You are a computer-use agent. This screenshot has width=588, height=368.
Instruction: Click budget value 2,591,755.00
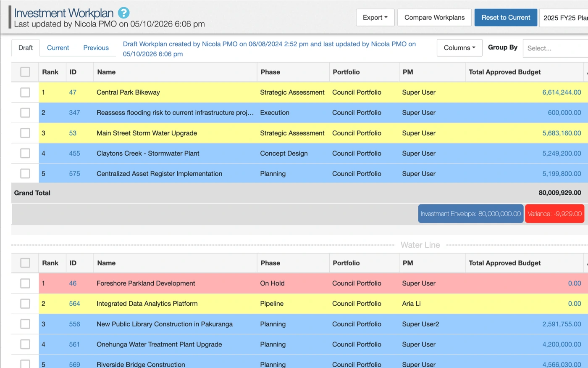pos(562,324)
